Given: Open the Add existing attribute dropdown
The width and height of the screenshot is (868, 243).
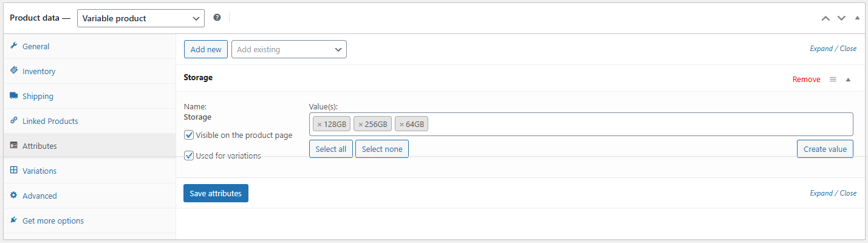Looking at the screenshot, I should point(289,49).
